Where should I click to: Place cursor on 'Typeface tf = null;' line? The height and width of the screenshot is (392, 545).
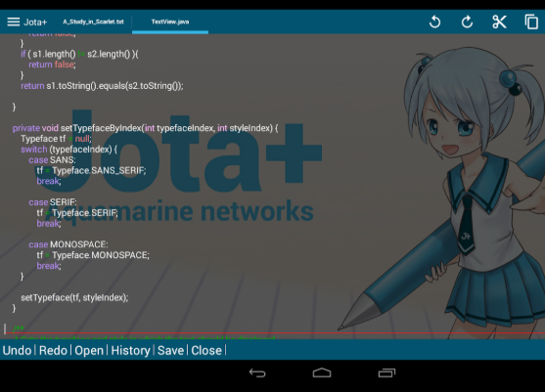tap(56, 139)
